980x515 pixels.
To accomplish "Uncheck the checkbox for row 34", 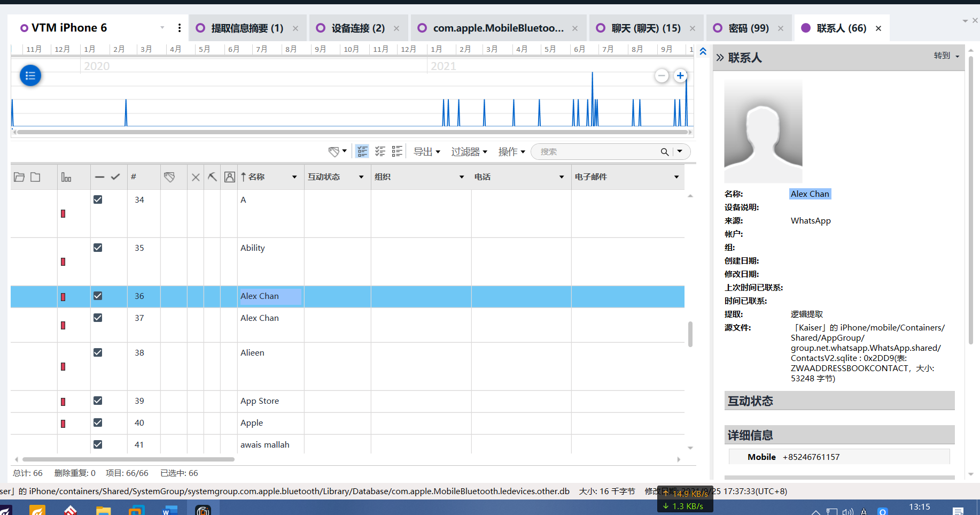I will [98, 199].
